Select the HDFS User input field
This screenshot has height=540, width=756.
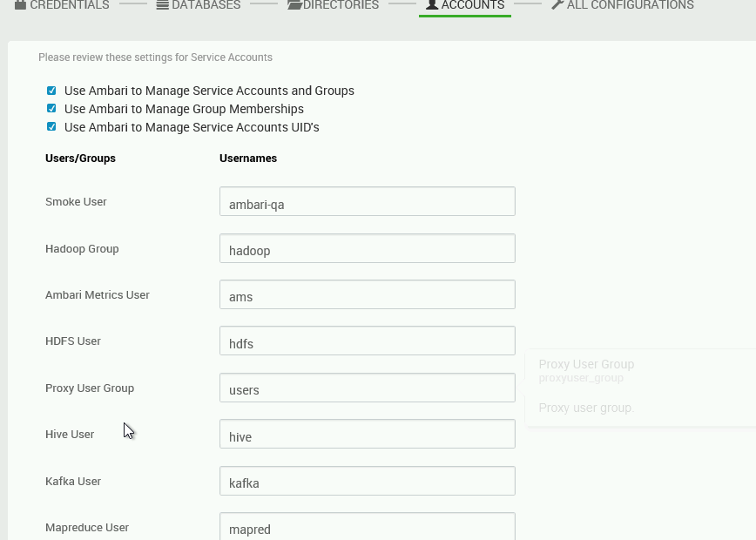(x=368, y=341)
